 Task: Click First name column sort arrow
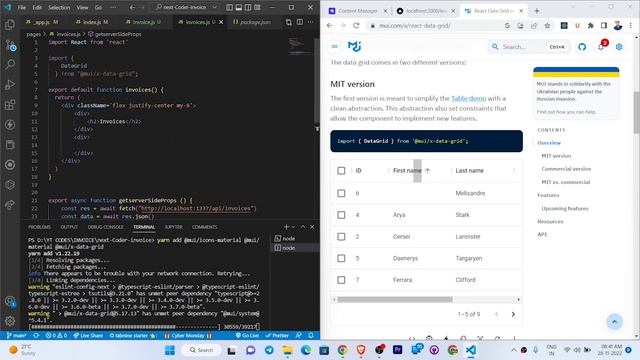click(x=427, y=171)
